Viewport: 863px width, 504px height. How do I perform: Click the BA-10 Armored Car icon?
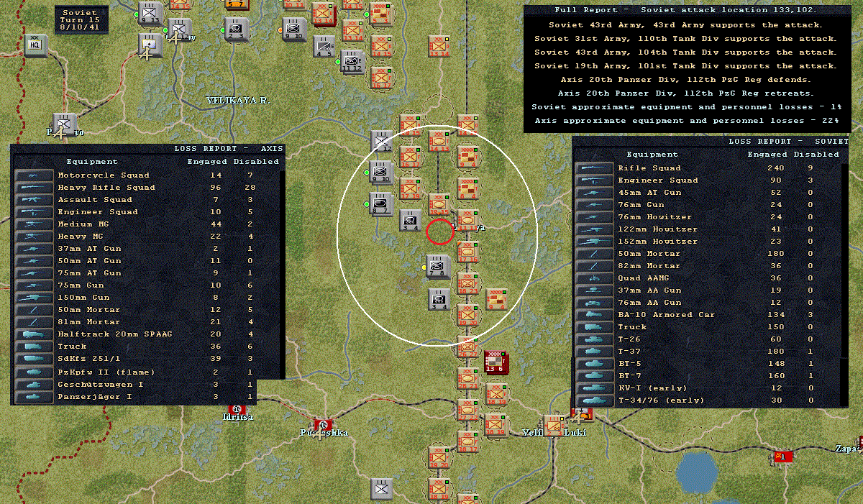(x=594, y=315)
